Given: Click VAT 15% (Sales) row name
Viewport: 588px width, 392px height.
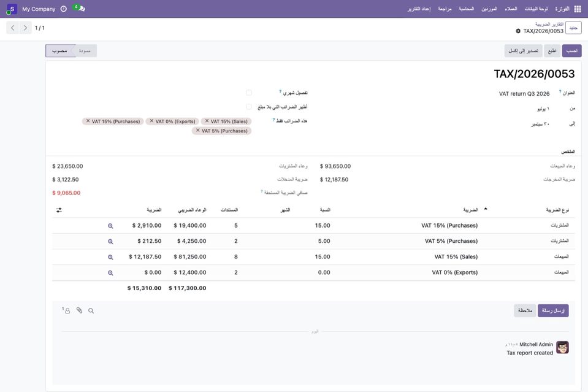Looking at the screenshot, I should 456,257.
